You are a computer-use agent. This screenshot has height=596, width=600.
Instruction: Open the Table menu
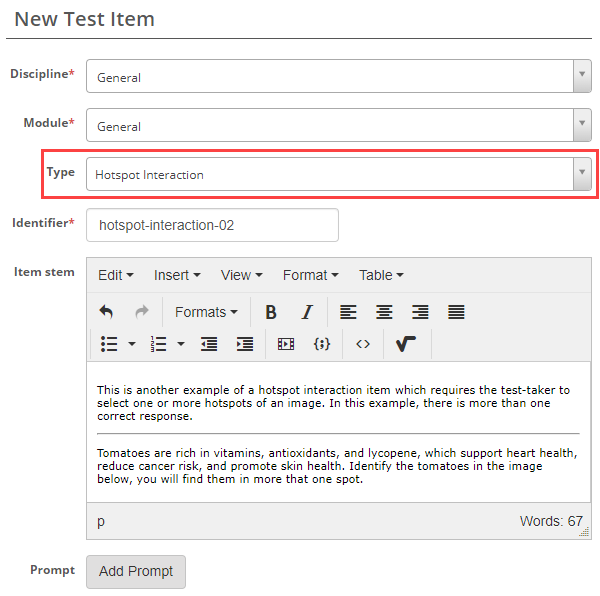coord(381,275)
